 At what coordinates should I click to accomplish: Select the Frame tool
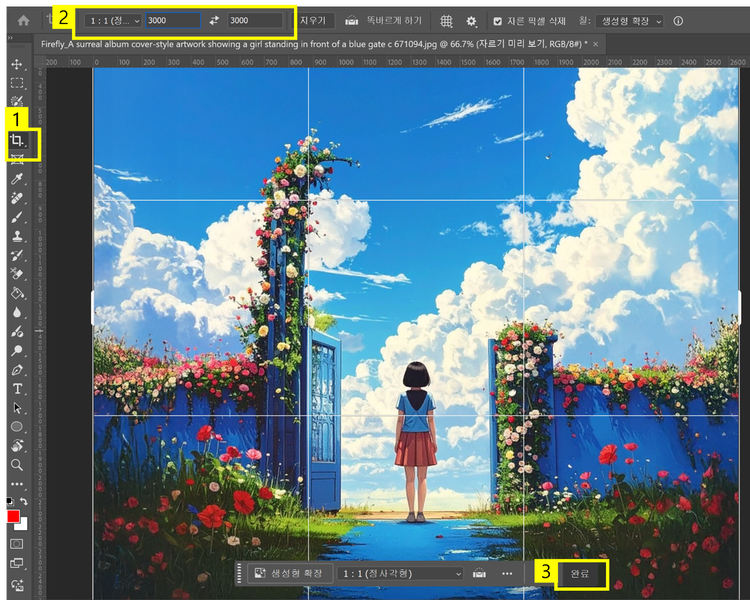tap(17, 159)
